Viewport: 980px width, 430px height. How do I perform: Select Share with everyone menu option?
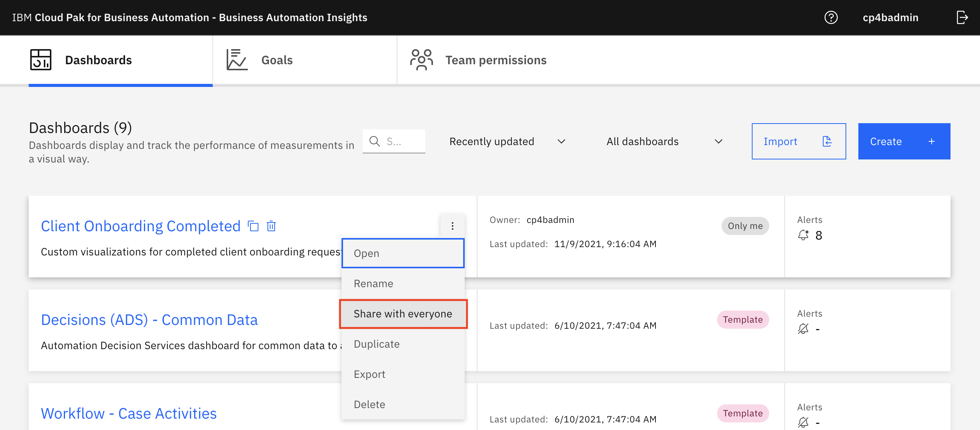click(x=403, y=314)
